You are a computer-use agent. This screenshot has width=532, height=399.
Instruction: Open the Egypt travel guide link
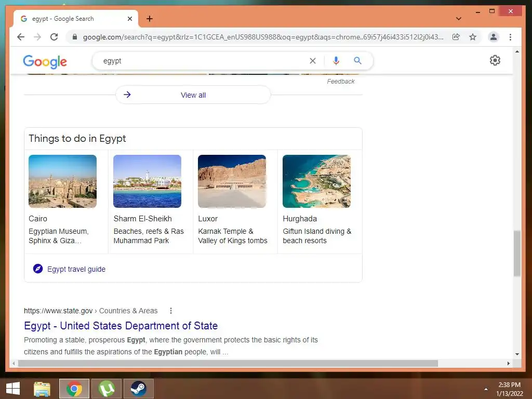(x=76, y=269)
